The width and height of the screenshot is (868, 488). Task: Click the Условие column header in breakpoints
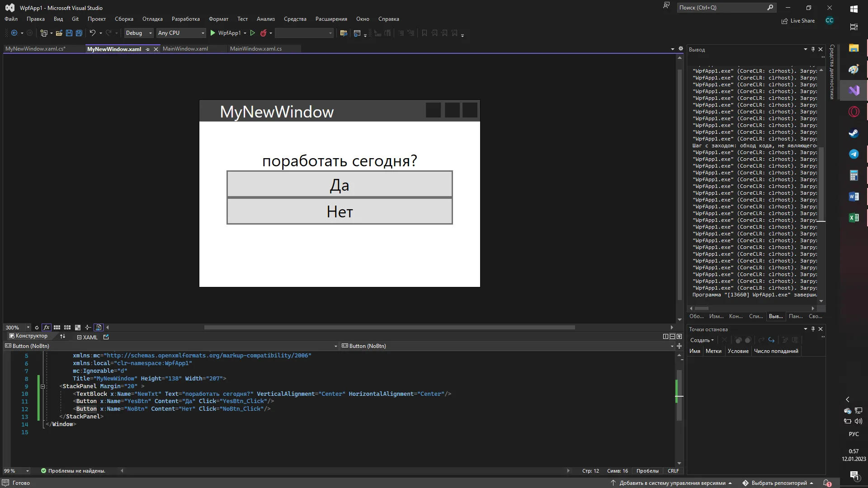(x=738, y=351)
